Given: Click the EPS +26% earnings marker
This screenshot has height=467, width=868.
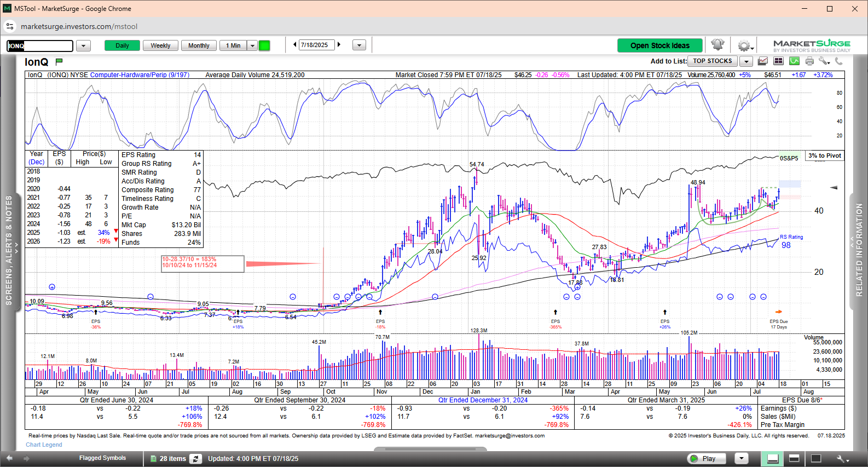Looking at the screenshot, I should tap(665, 324).
